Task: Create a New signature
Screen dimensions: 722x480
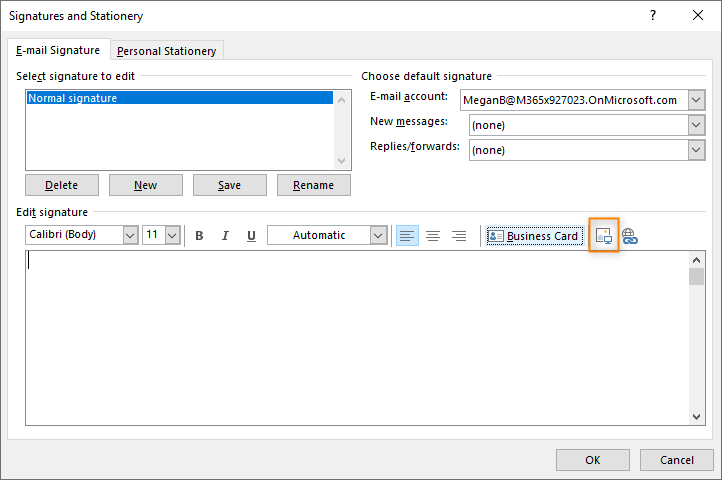Action: (x=146, y=185)
